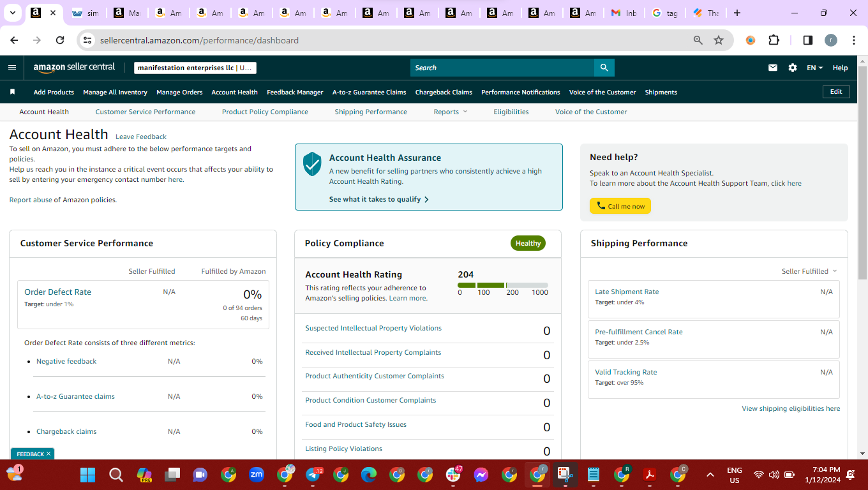Open Add Products in the top menu
Viewport: 868px width, 490px height.
point(54,92)
